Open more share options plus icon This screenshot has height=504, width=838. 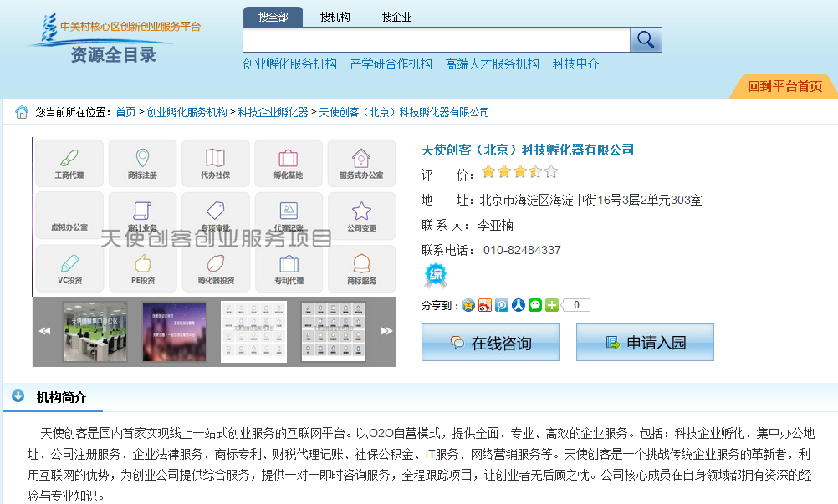[x=551, y=305]
